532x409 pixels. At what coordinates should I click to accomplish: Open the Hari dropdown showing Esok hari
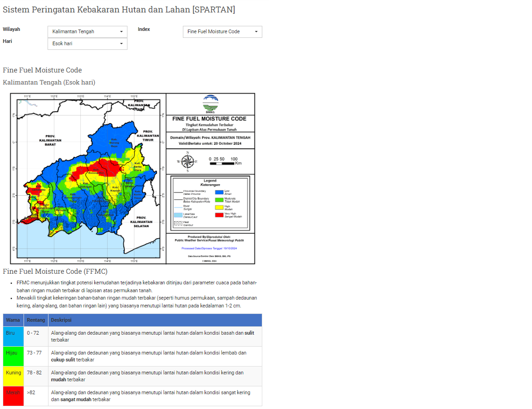[x=87, y=44]
